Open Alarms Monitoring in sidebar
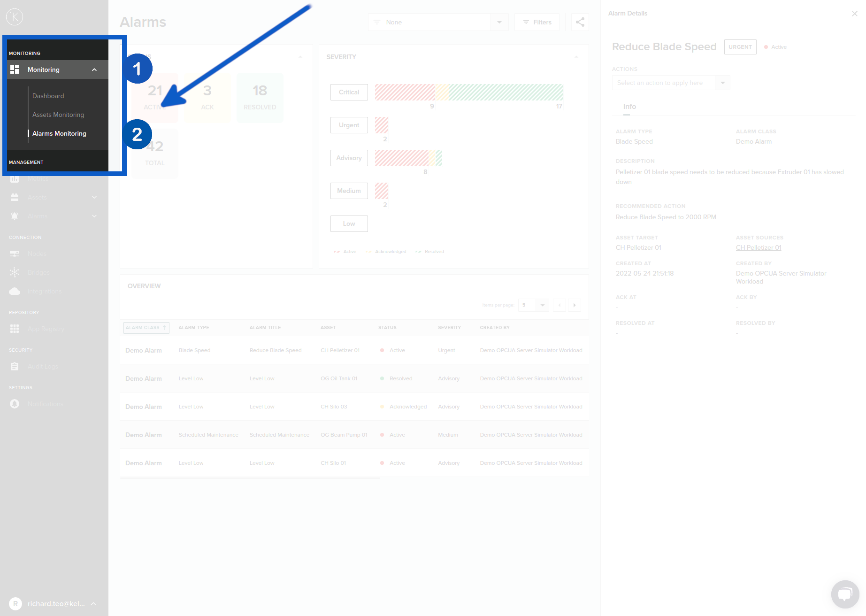866x616 pixels. 59,133
